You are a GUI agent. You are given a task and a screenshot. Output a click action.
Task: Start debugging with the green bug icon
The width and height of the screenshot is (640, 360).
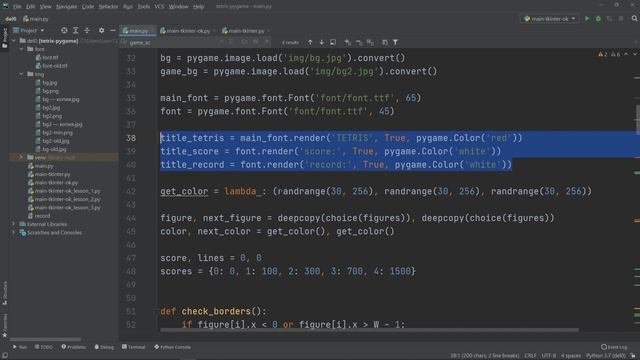[x=598, y=19]
